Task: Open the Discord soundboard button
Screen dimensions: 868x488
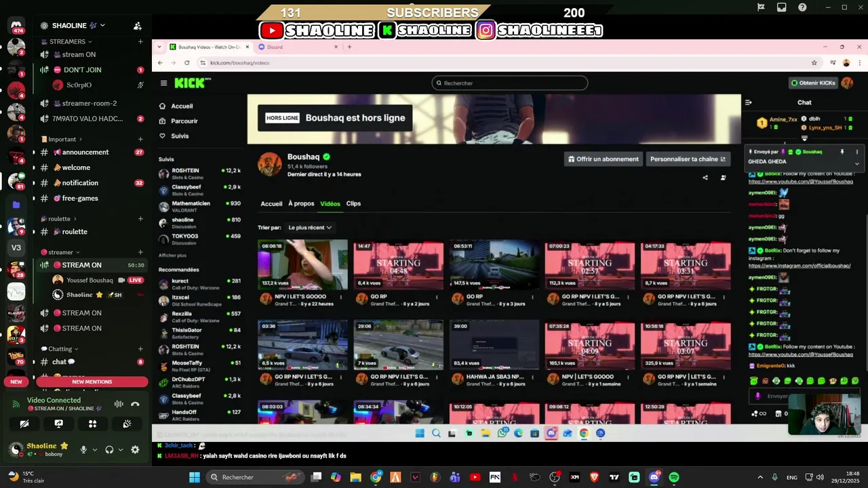Action: point(127,424)
